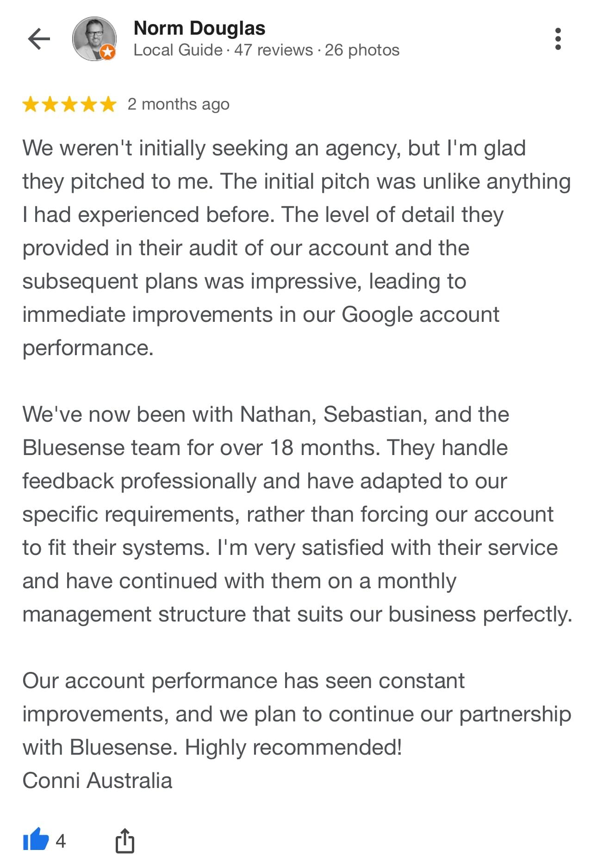Image resolution: width=597 pixels, height=868 pixels.
Task: Open the Norm Douglas reviewer name
Action: [x=199, y=28]
